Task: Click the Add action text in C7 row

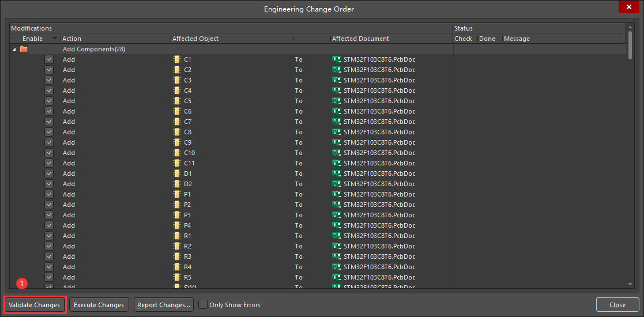Action: (x=69, y=122)
